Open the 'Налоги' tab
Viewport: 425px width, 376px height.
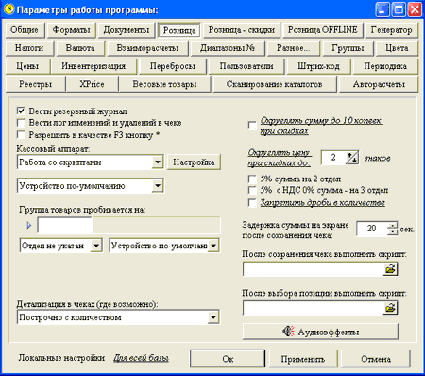click(x=29, y=48)
